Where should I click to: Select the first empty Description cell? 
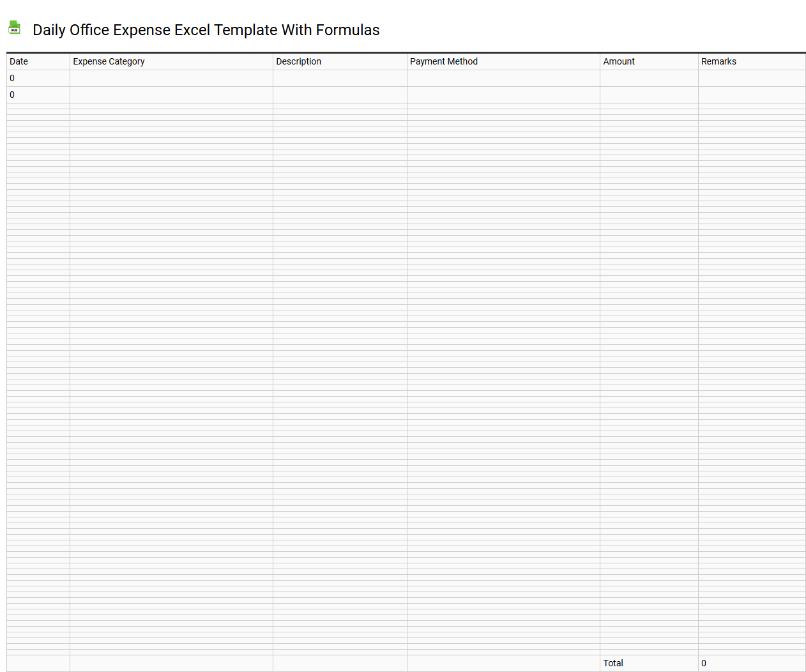click(339, 78)
